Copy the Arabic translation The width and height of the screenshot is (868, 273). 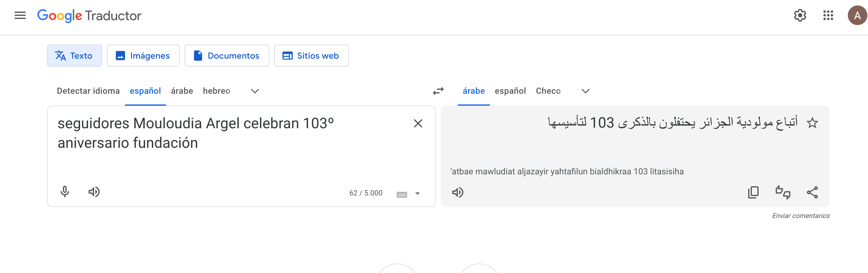[x=753, y=193]
